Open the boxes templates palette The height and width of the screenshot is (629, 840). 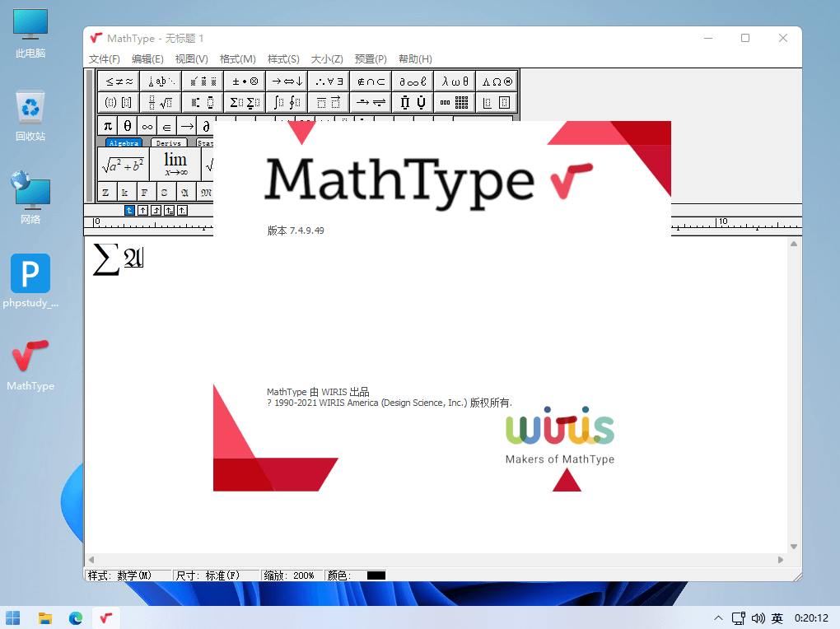click(497, 102)
